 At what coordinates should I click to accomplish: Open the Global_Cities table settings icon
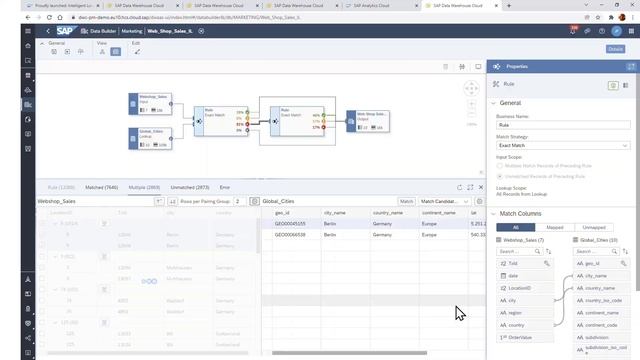pyautogui.click(x=480, y=201)
